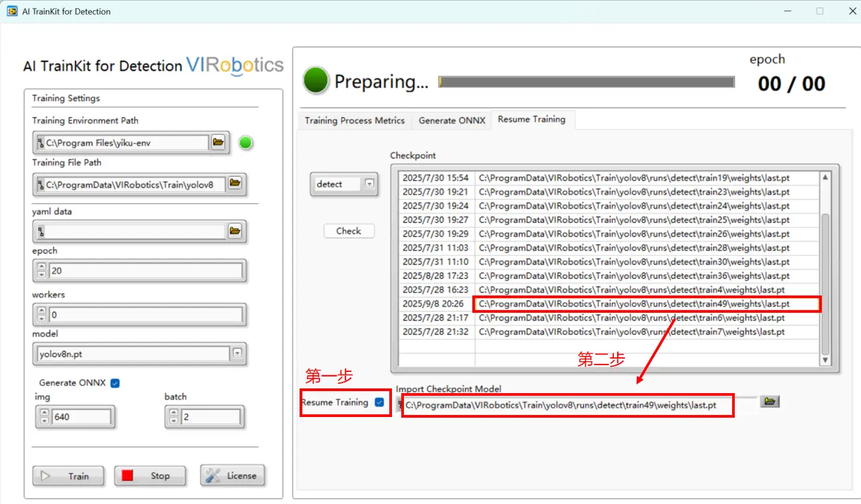Disable the Generate ONNX checkbox
Screen dimensions: 861x504
(x=115, y=383)
